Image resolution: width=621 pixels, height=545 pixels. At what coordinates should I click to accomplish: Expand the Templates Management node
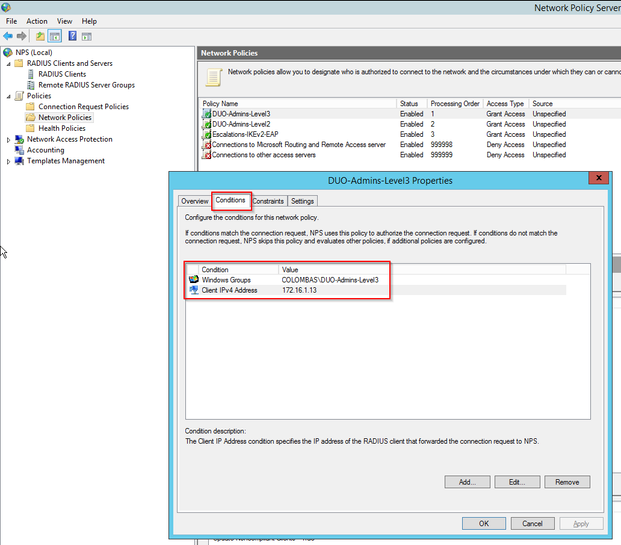(x=8, y=161)
